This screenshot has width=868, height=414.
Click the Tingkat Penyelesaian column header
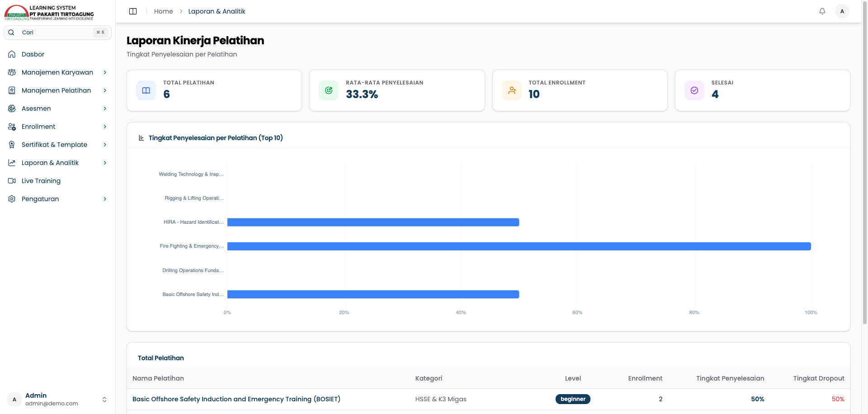click(x=730, y=378)
